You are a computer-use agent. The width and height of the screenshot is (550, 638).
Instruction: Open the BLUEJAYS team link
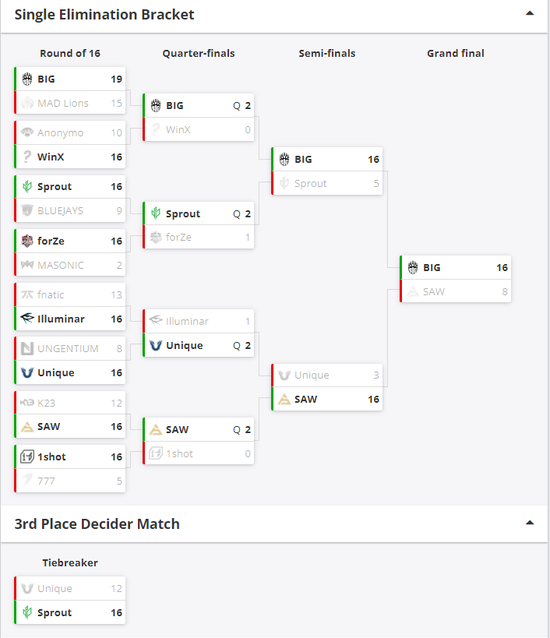(x=60, y=211)
